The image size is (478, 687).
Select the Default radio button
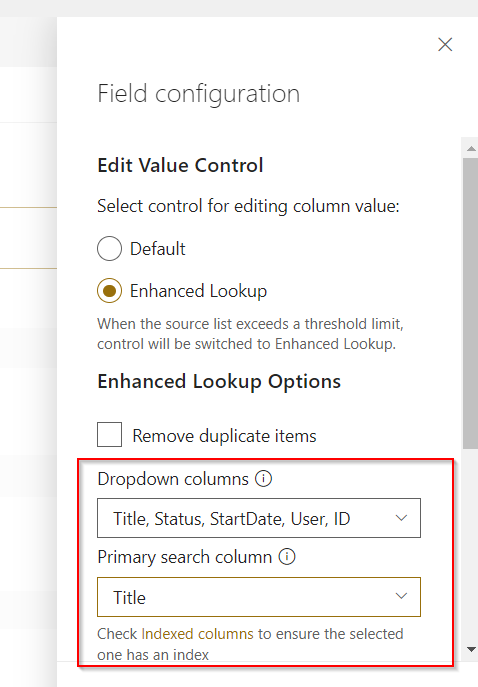[x=110, y=248]
